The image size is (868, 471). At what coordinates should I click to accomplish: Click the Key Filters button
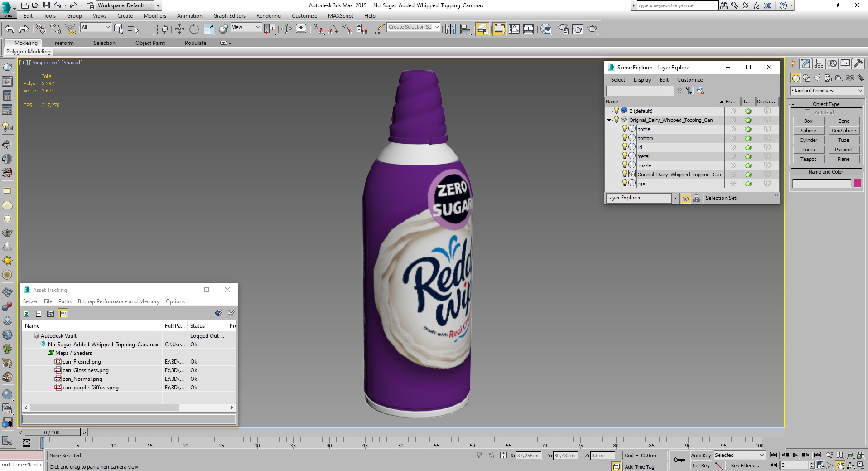[x=745, y=466]
